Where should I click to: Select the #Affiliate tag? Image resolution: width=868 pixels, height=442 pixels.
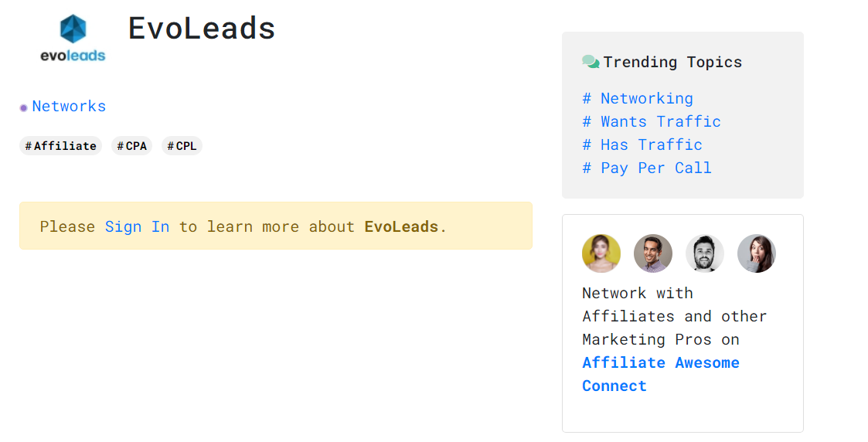point(60,146)
